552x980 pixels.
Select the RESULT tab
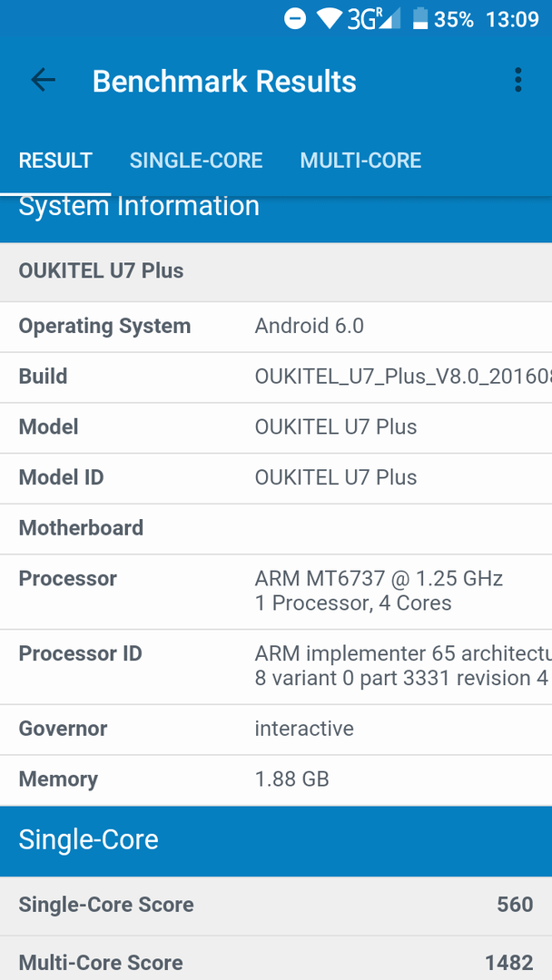pos(55,161)
